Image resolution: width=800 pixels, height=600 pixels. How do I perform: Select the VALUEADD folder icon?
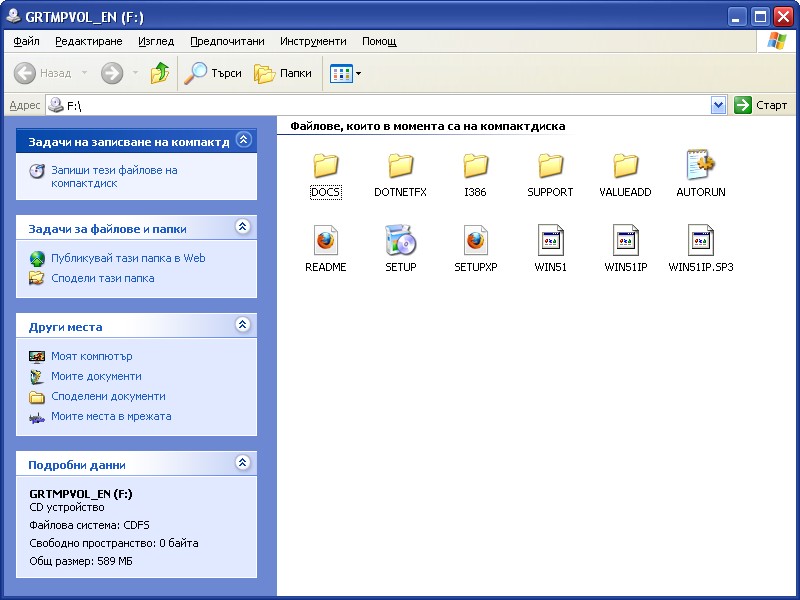[626, 165]
